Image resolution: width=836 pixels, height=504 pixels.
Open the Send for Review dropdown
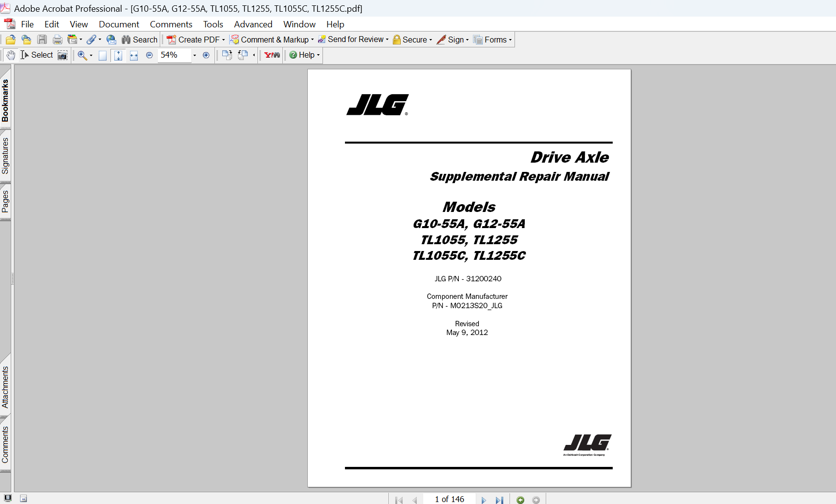pyautogui.click(x=353, y=40)
